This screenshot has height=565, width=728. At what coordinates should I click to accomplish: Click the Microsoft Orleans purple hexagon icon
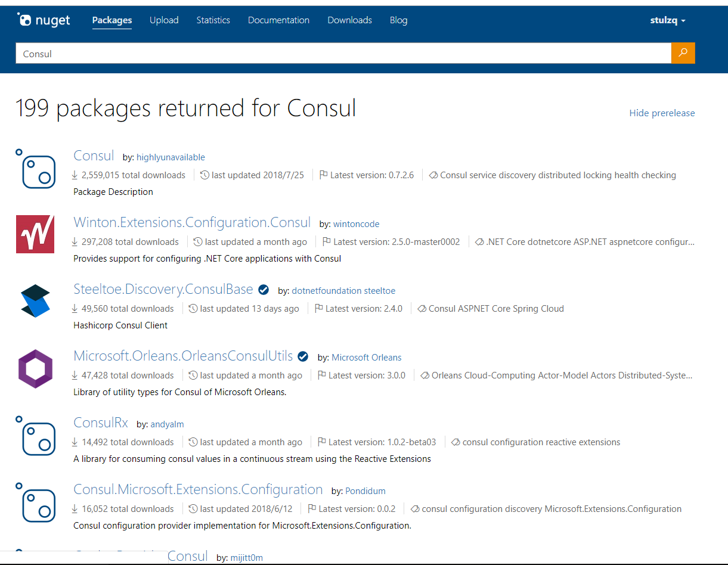(x=35, y=368)
